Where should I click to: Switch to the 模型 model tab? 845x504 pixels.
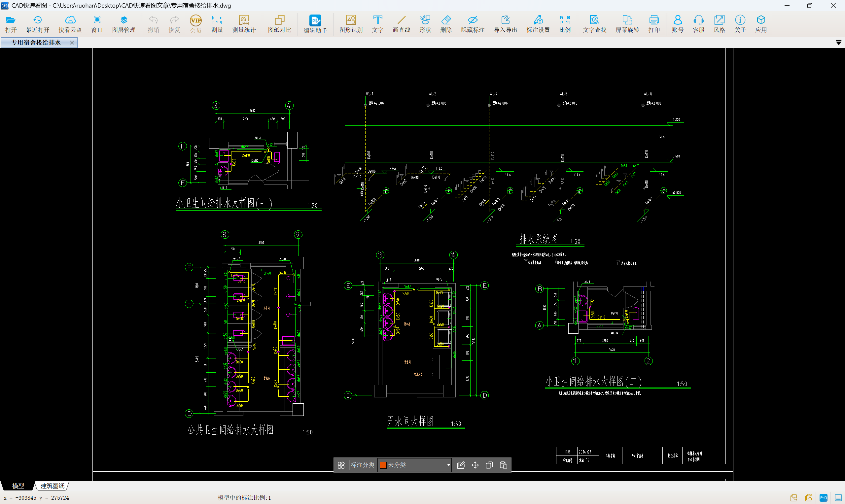[x=18, y=486]
